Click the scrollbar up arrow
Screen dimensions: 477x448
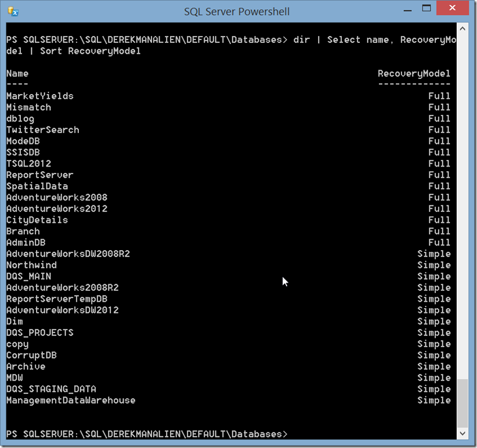point(462,28)
